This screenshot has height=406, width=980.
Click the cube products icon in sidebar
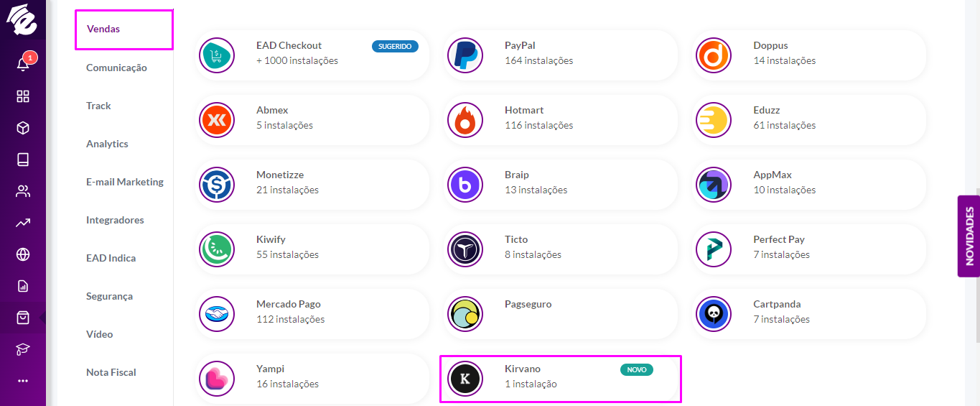(23, 128)
